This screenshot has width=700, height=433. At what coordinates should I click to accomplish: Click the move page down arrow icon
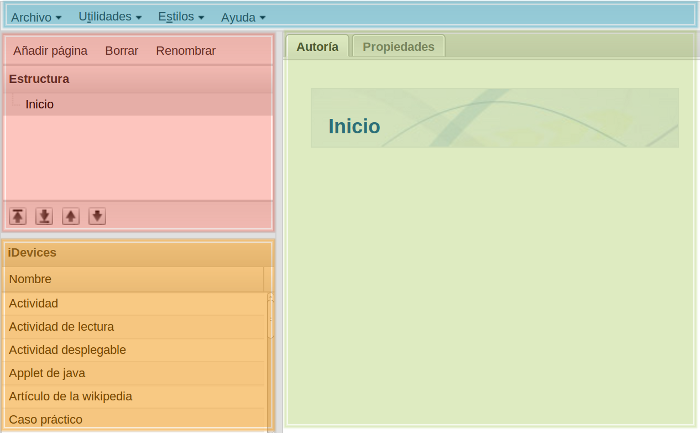[x=97, y=216]
